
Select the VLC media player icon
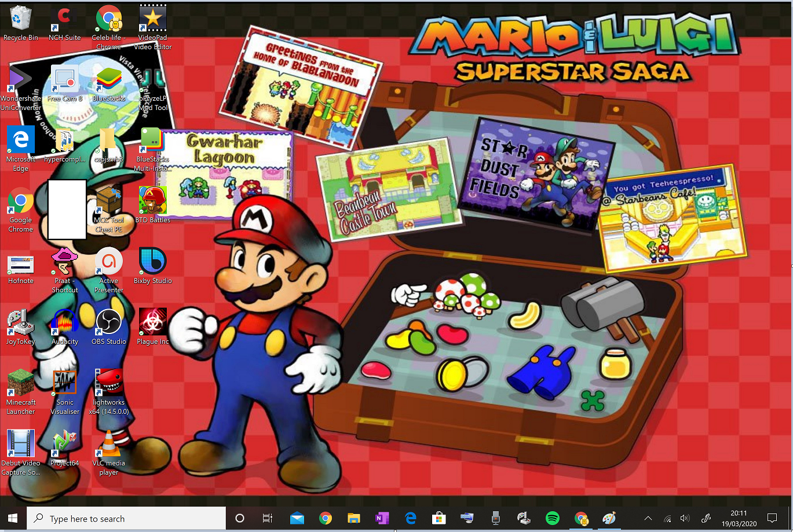[109, 453]
